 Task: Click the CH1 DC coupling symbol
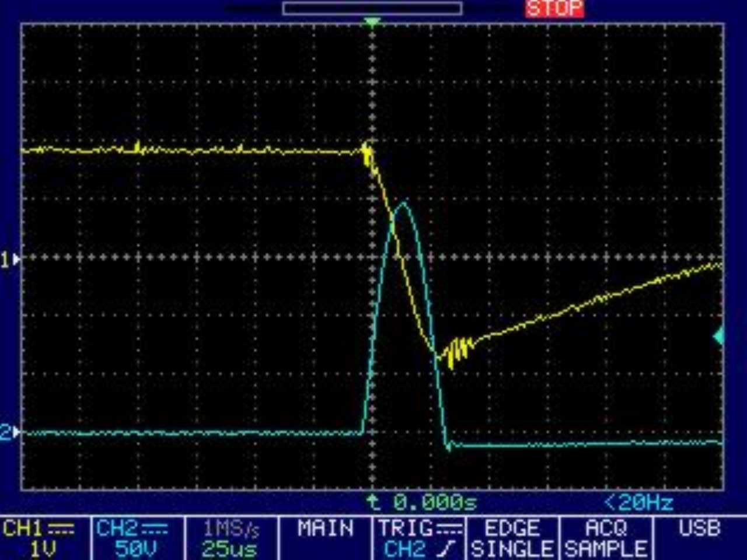[61, 529]
